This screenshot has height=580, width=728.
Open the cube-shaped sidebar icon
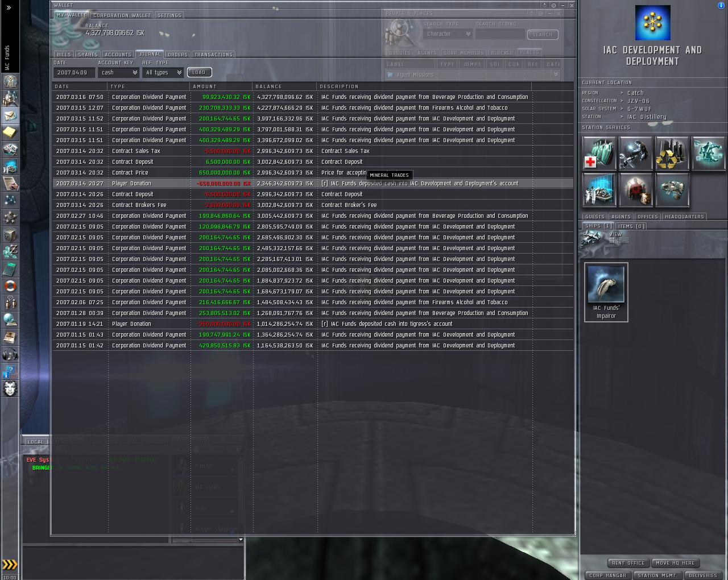(x=10, y=235)
